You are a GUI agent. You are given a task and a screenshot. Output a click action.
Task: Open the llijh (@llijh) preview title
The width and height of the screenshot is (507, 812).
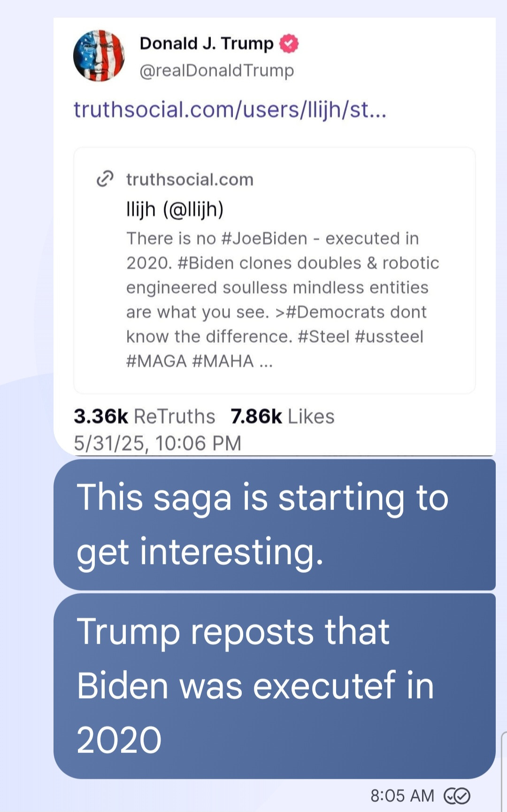point(175,209)
